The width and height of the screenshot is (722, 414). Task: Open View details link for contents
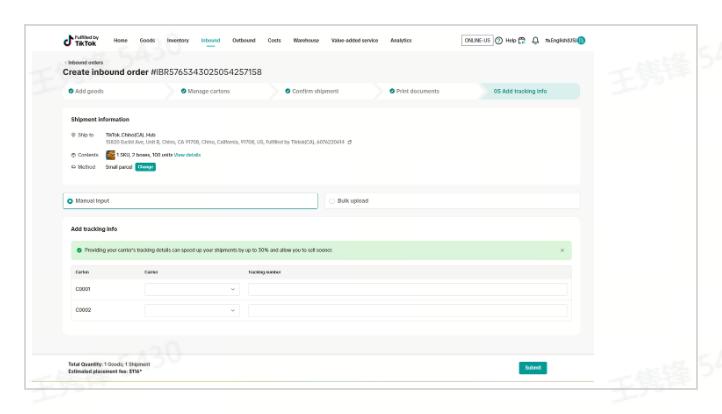pyautogui.click(x=187, y=155)
